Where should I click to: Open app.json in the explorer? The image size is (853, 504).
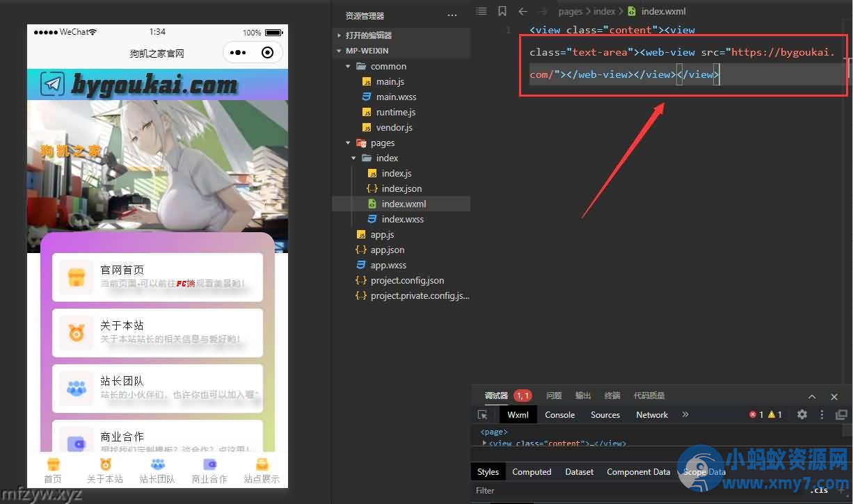click(388, 250)
